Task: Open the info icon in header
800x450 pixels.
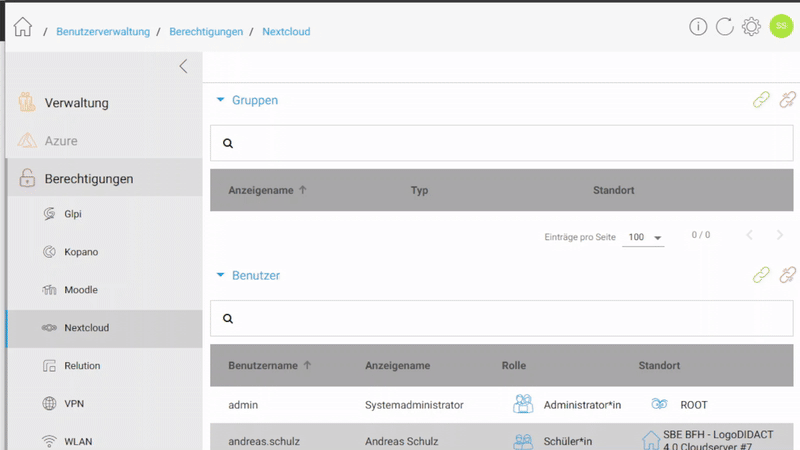Action: (698, 27)
